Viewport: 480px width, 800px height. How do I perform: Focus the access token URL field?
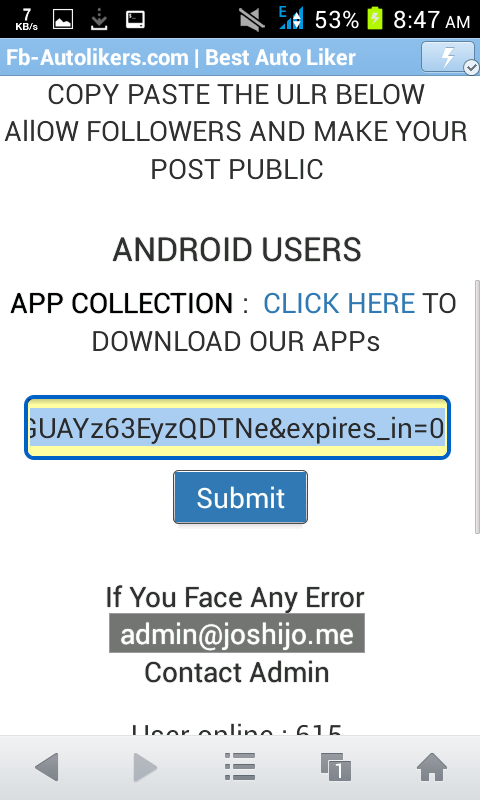click(x=237, y=428)
